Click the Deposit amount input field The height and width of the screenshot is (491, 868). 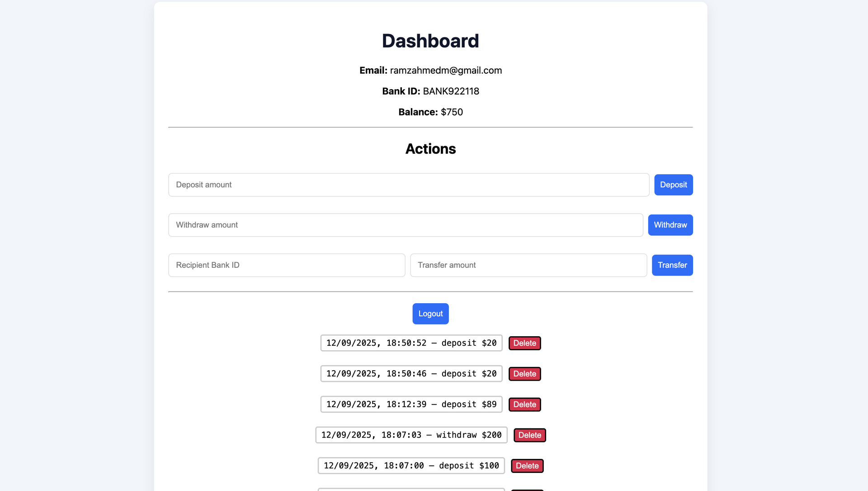409,185
